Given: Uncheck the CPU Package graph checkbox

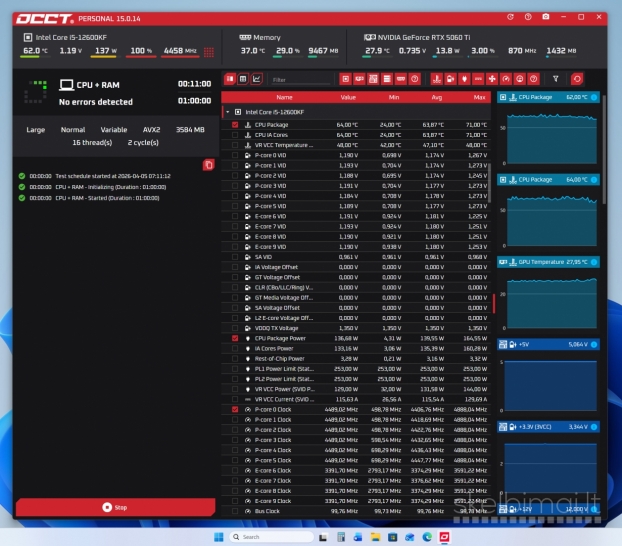Looking at the screenshot, I should coord(235,125).
